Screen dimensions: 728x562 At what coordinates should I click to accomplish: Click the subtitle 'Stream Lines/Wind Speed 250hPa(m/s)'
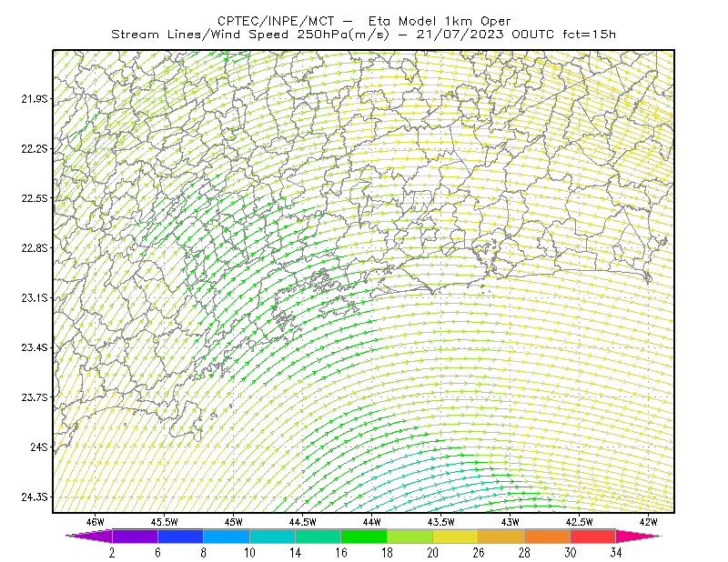[x=249, y=35]
